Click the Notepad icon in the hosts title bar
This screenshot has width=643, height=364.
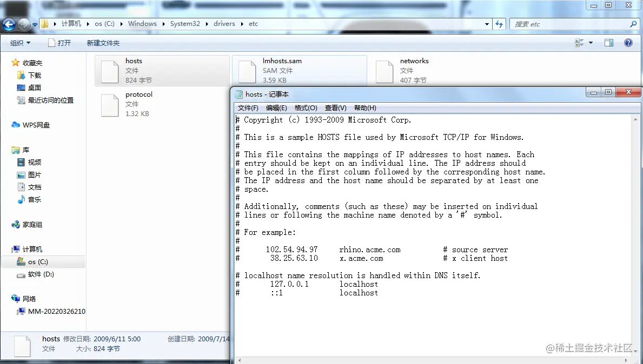coord(238,95)
